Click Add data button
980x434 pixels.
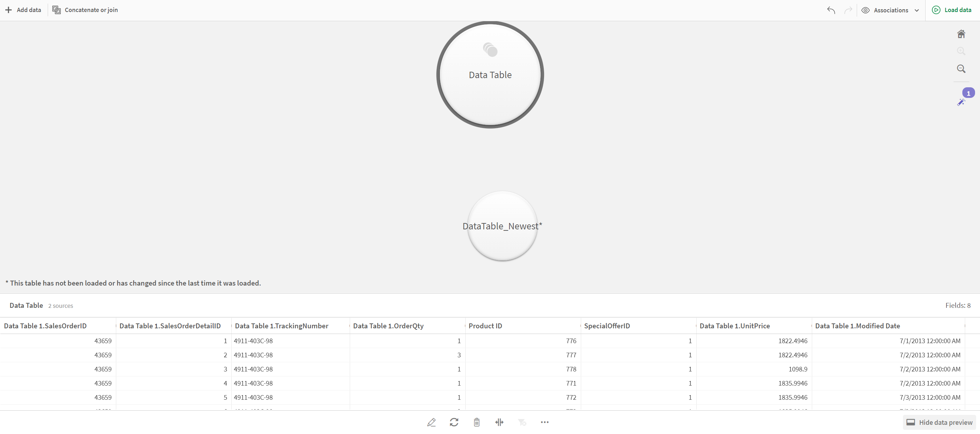23,10
